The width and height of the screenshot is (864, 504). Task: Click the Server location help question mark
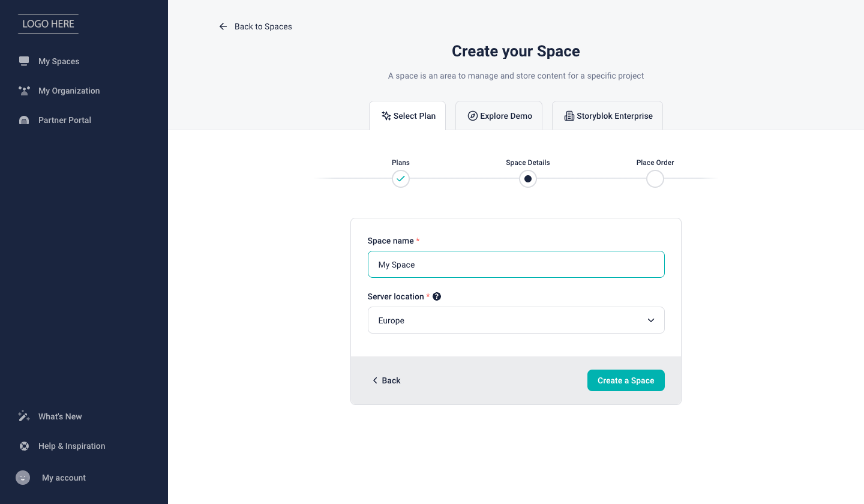(x=437, y=296)
